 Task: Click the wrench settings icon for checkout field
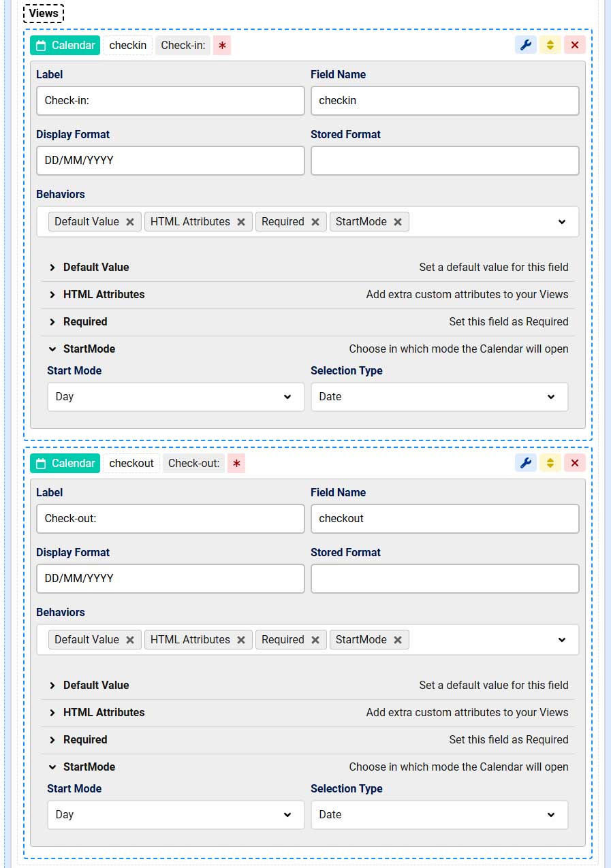[525, 464]
